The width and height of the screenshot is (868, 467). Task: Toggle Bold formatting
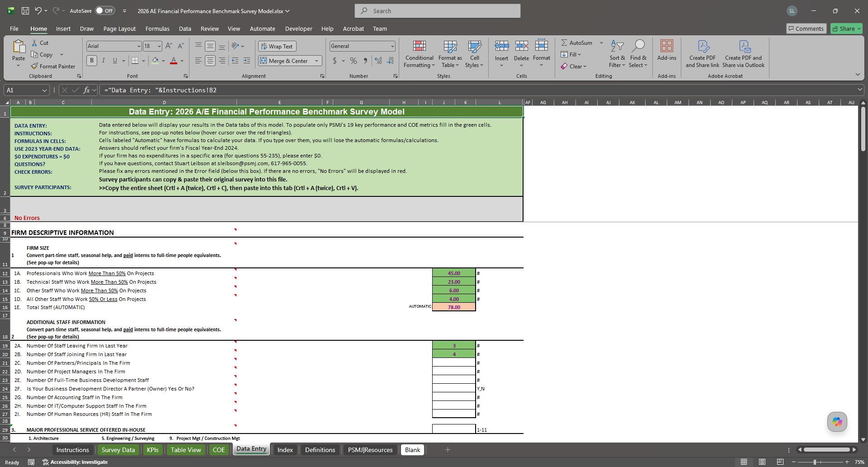[x=92, y=61]
